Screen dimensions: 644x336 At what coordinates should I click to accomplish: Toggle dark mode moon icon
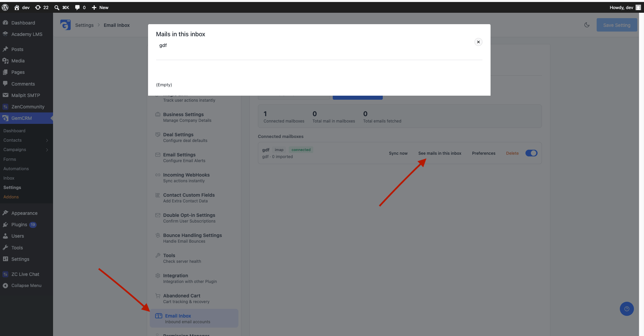[x=587, y=25]
